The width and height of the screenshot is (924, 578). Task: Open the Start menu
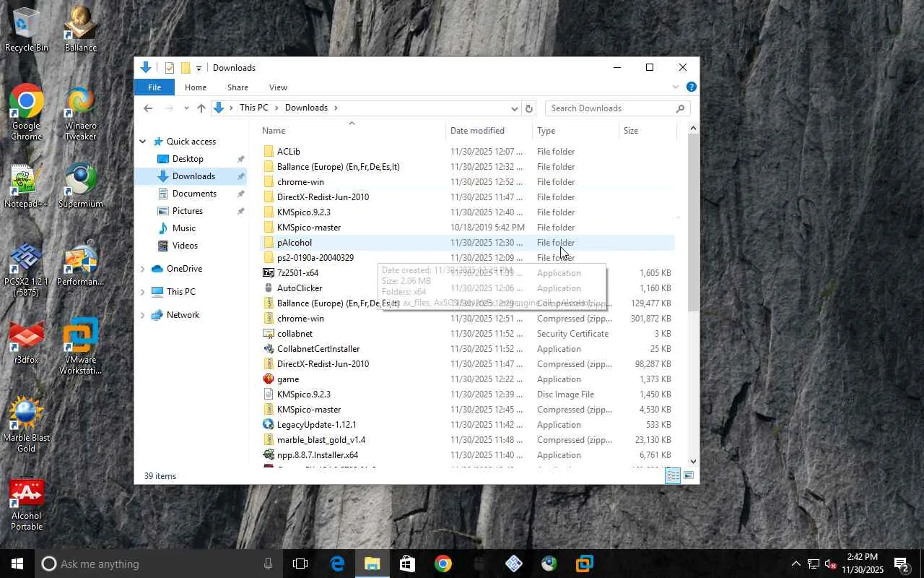[17, 564]
